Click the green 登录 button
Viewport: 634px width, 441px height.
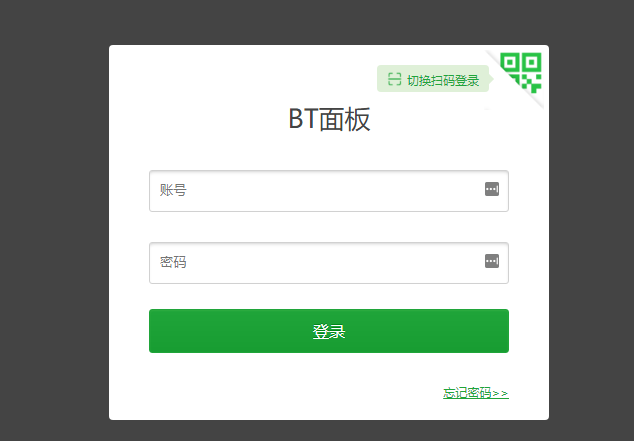[329, 331]
